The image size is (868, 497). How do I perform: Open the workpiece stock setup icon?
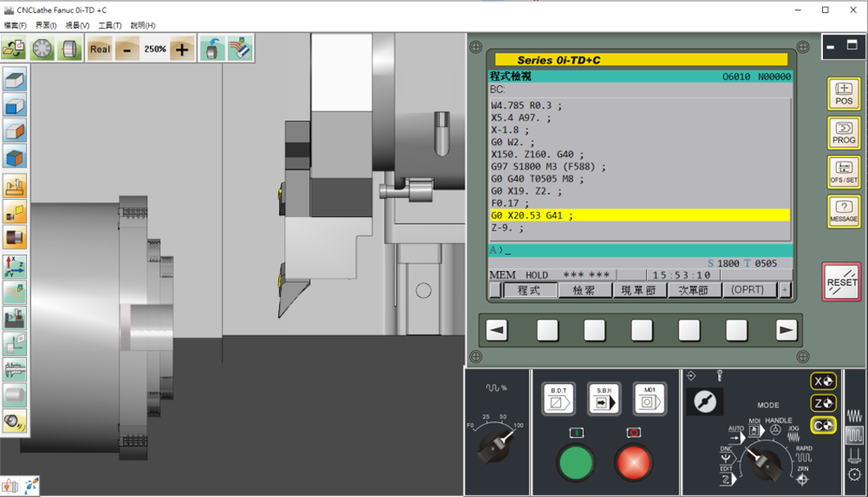tap(70, 48)
